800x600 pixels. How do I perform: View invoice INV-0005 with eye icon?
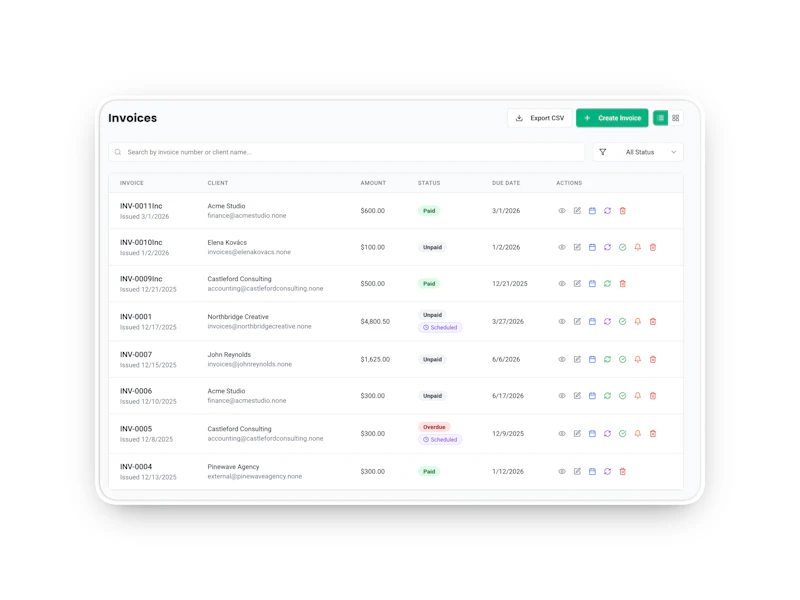click(562, 434)
